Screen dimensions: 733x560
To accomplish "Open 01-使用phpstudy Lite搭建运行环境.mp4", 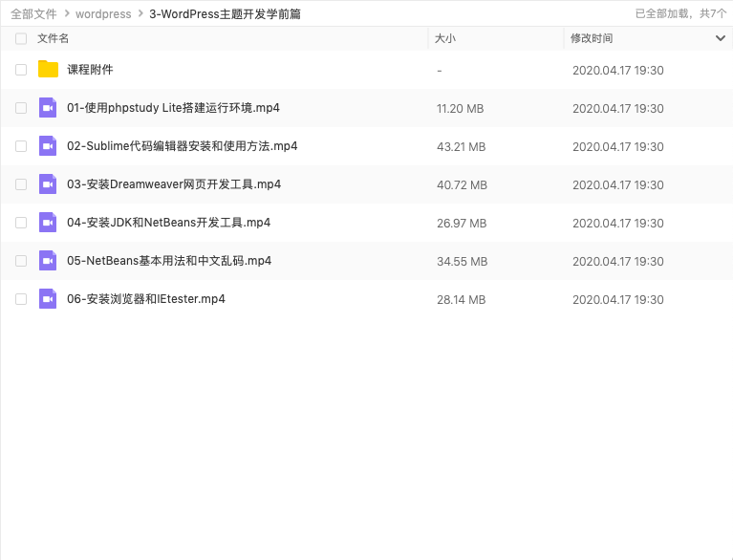I will [173, 108].
